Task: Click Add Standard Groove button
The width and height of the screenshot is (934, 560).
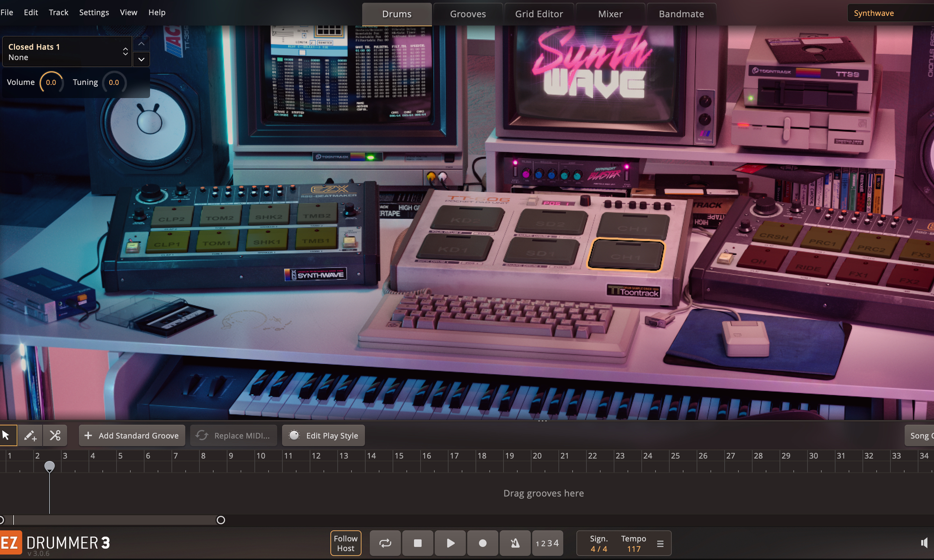Action: tap(132, 435)
